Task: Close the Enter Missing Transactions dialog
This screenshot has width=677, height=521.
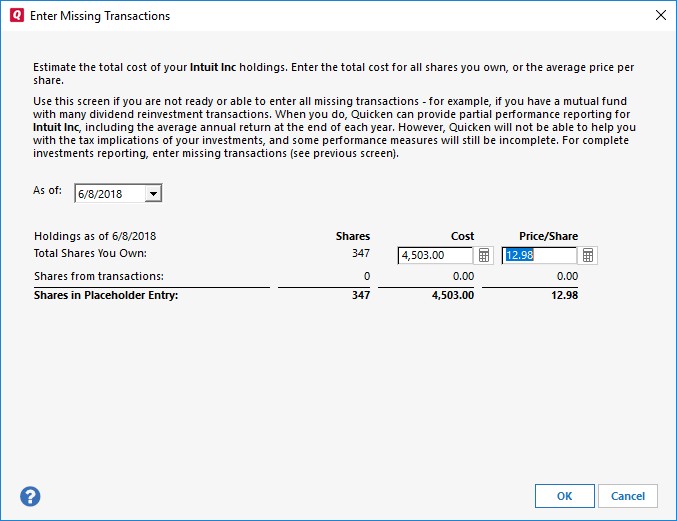Action: tap(660, 16)
